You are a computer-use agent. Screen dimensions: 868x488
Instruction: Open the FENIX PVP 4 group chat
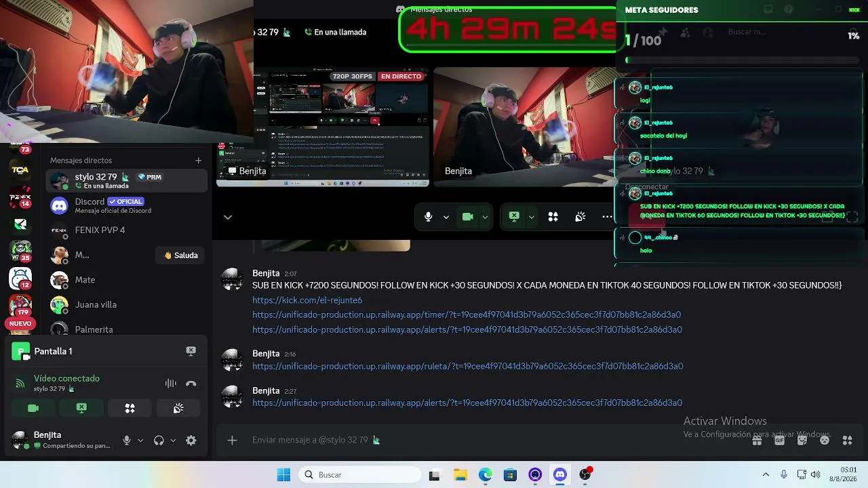[126, 230]
